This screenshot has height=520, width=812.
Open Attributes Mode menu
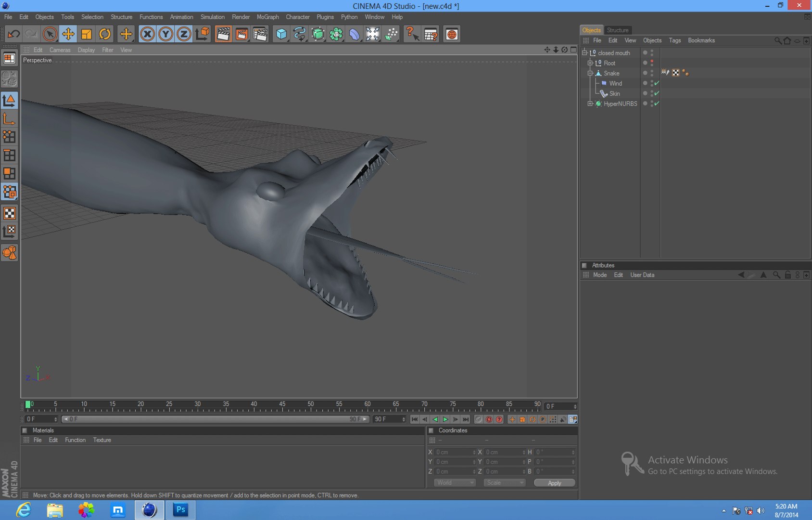point(599,275)
